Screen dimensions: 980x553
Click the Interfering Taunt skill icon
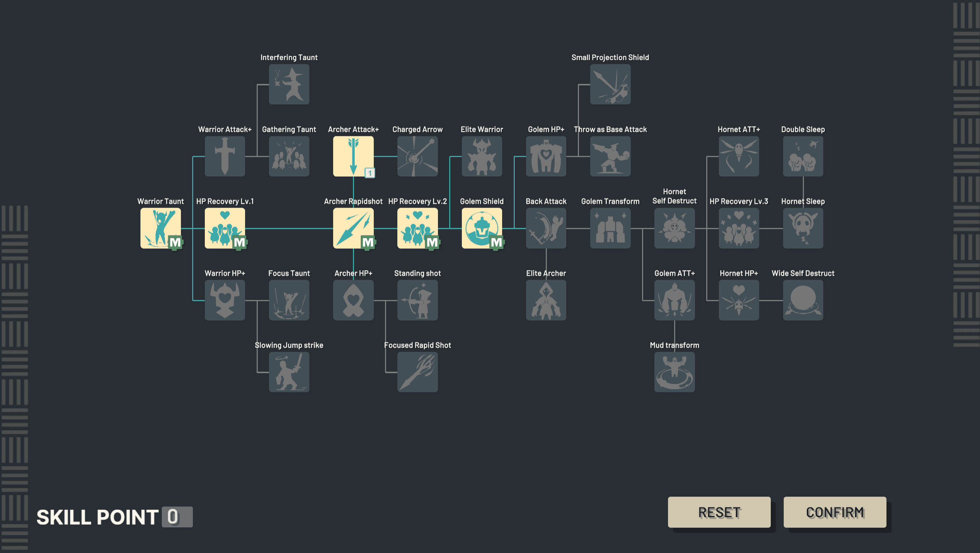pos(289,84)
